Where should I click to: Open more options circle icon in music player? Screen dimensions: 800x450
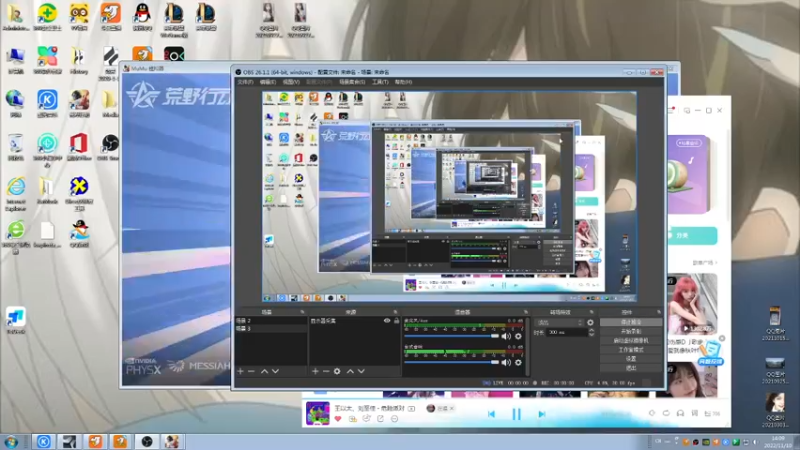click(x=394, y=419)
